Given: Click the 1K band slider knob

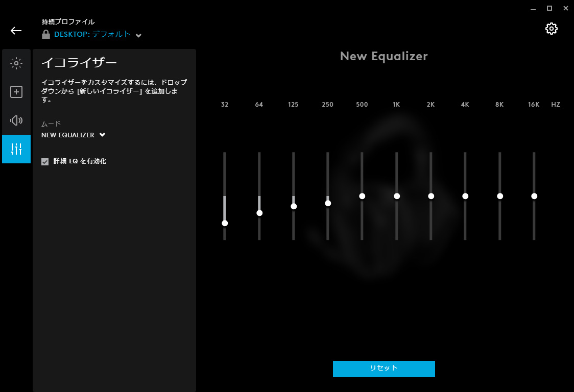Looking at the screenshot, I should (x=397, y=196).
